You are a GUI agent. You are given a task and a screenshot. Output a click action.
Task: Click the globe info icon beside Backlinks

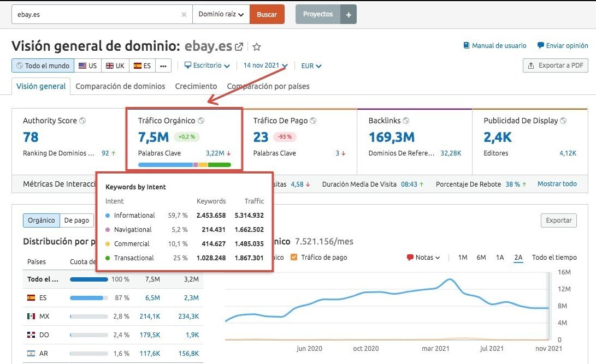click(406, 121)
